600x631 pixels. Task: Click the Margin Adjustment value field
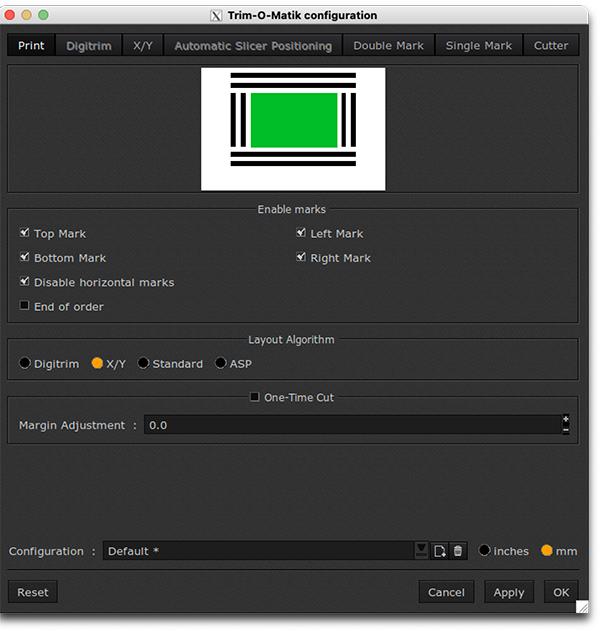pyautogui.click(x=353, y=425)
